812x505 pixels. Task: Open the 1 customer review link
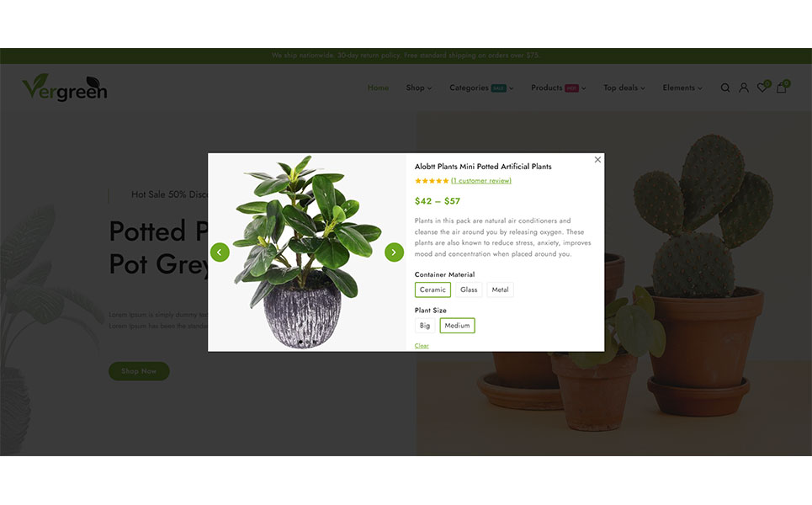coord(481,181)
